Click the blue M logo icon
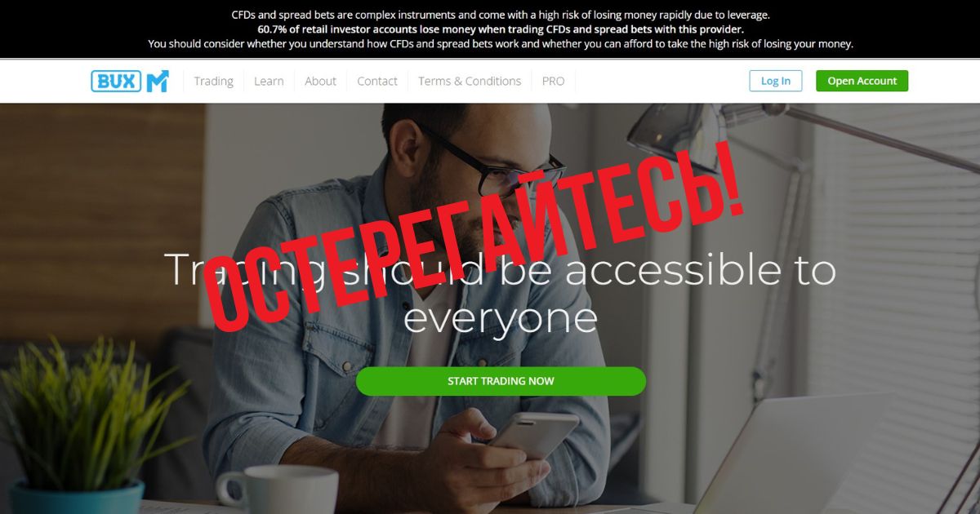The width and height of the screenshot is (980, 514). 158,81
